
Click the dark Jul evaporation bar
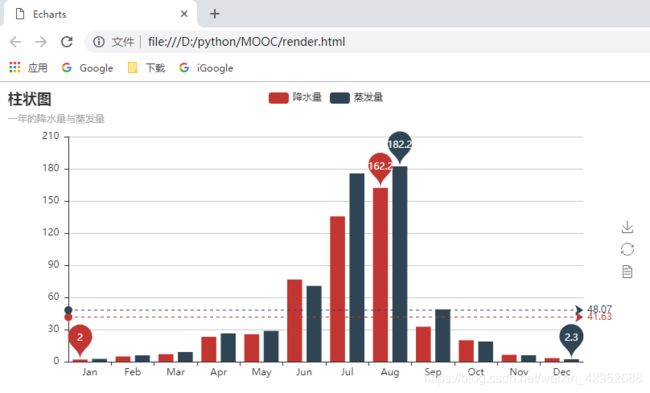(x=357, y=267)
